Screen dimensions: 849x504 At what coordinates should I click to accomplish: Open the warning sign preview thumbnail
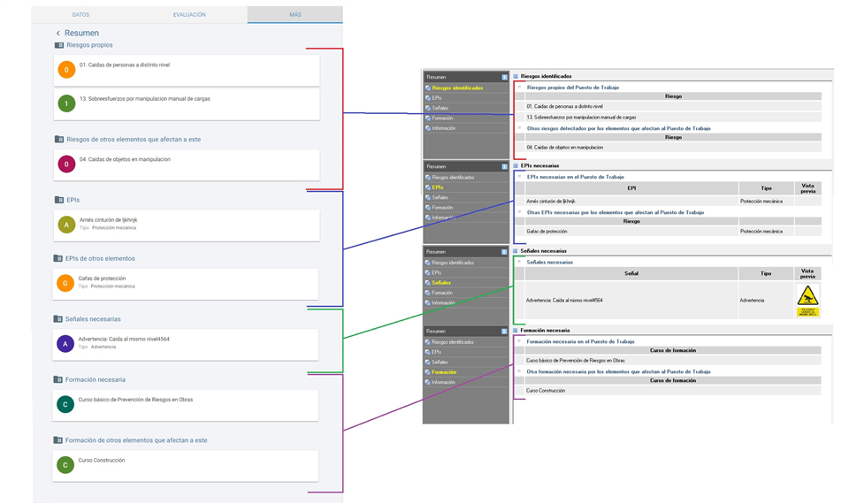pos(807,301)
